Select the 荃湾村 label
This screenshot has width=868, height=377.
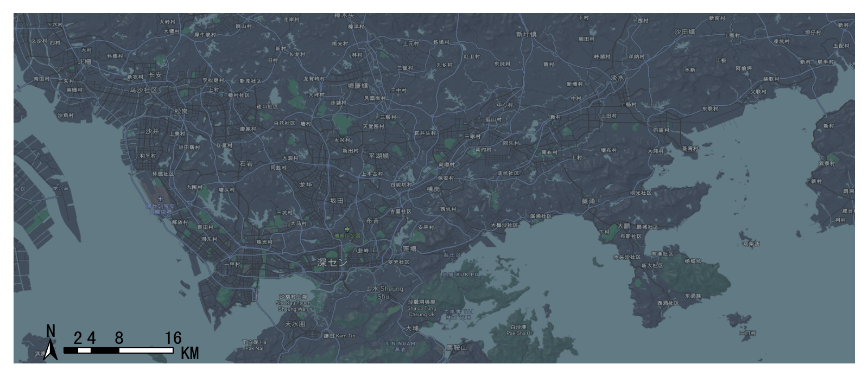pos(690,148)
